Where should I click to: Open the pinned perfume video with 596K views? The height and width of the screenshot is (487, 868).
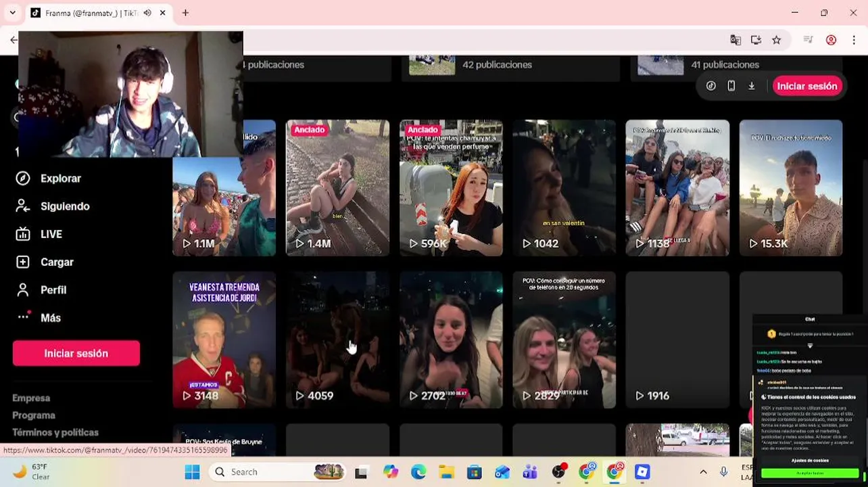(x=451, y=188)
